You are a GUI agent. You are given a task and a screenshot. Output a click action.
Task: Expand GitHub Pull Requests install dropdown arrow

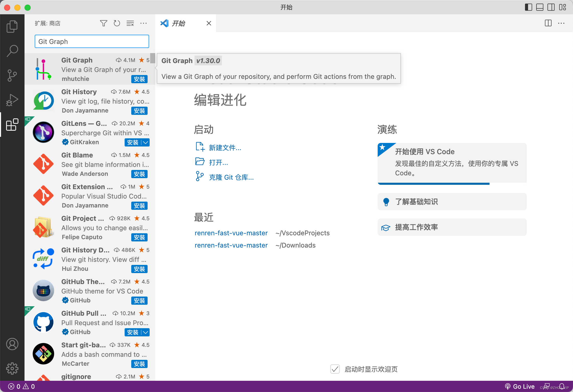(x=146, y=332)
